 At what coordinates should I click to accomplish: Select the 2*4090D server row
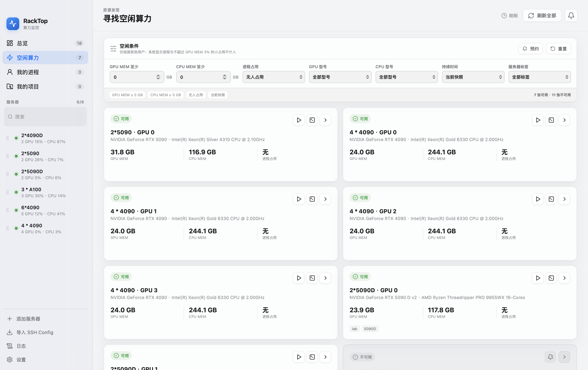(45, 138)
